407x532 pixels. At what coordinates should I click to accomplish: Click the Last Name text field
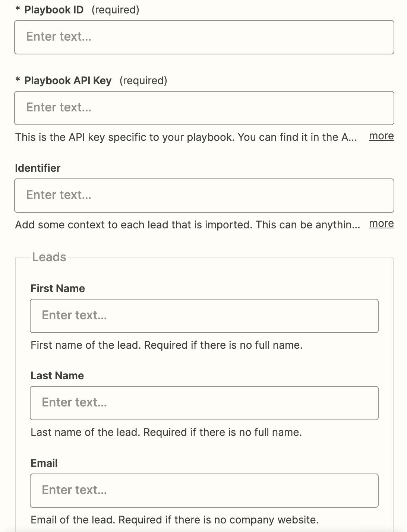click(204, 403)
